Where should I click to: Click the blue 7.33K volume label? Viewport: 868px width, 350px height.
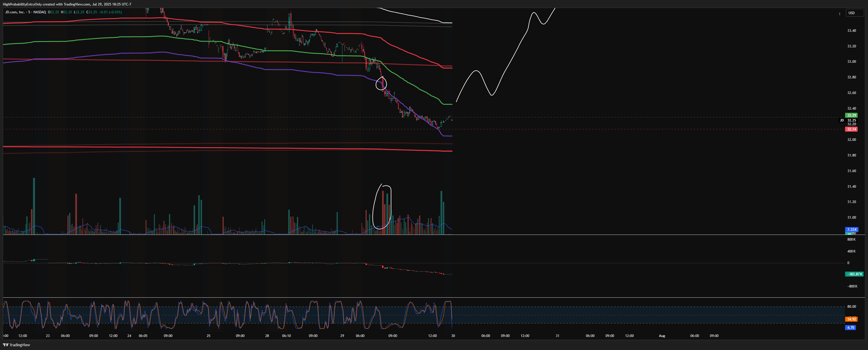coord(852,229)
